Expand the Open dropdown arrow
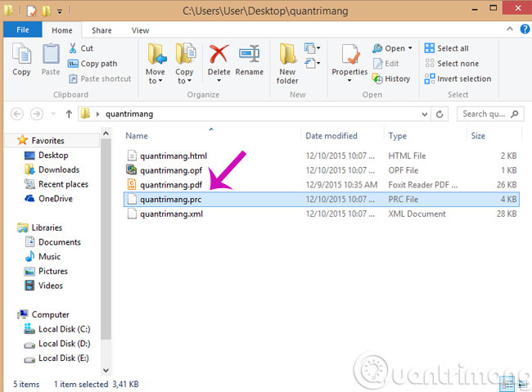 [410, 48]
